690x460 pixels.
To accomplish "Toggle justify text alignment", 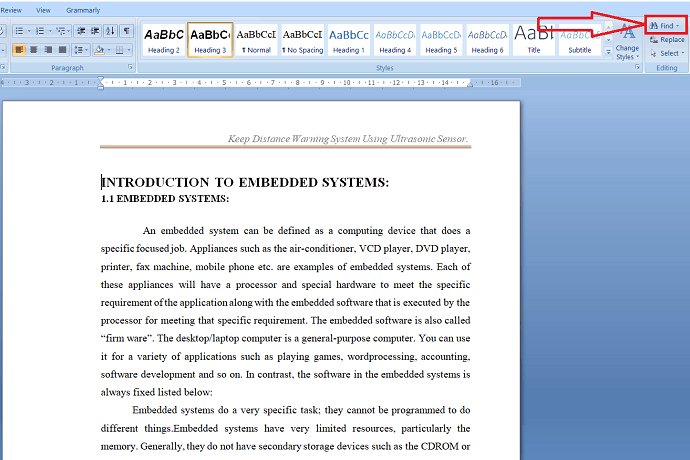I will tap(62, 50).
